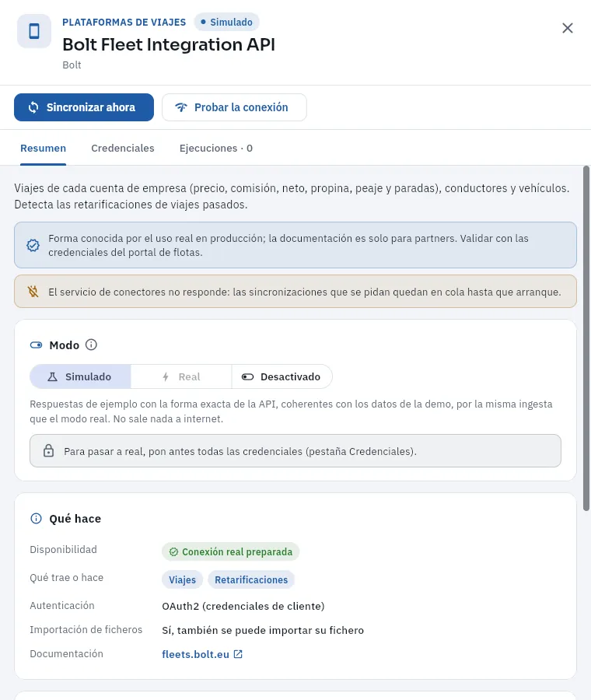Open the info tooltip icon beside Modo
Viewport: 591px width, 700px height.
pos(91,345)
